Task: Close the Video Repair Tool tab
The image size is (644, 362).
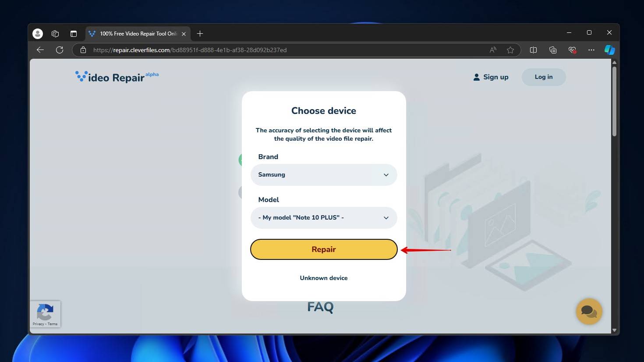Action: pos(184,34)
